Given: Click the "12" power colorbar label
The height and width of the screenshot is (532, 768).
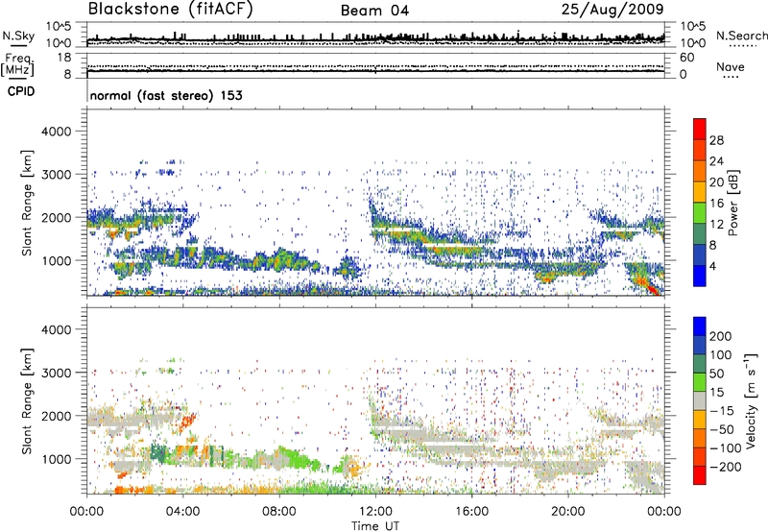Looking at the screenshot, I should coord(716,224).
